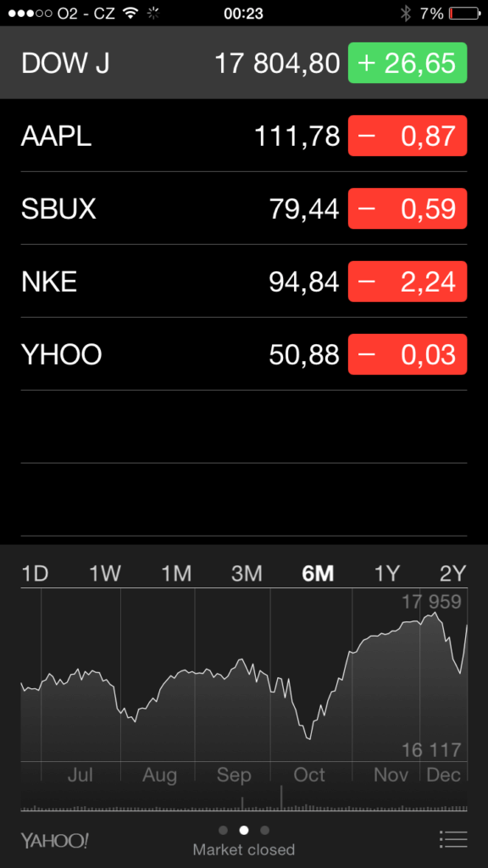
Task: Tap the Yahoo! logo
Action: click(x=54, y=840)
